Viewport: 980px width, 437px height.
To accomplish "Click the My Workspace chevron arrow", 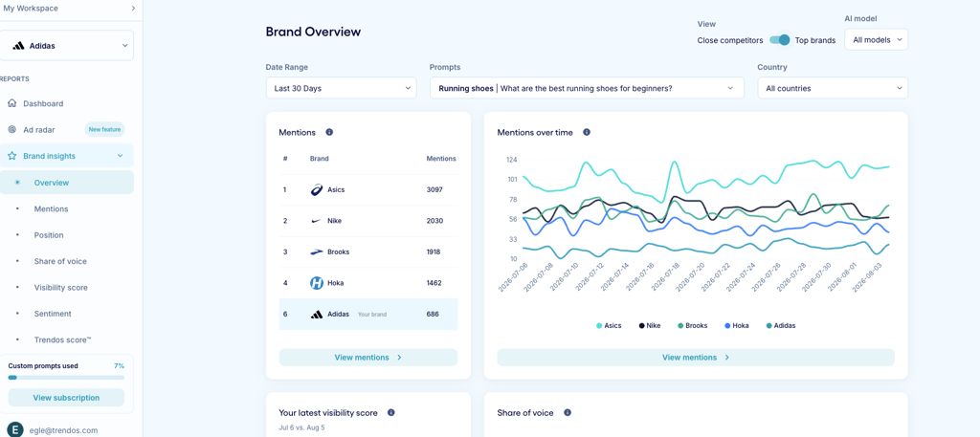I will point(133,8).
